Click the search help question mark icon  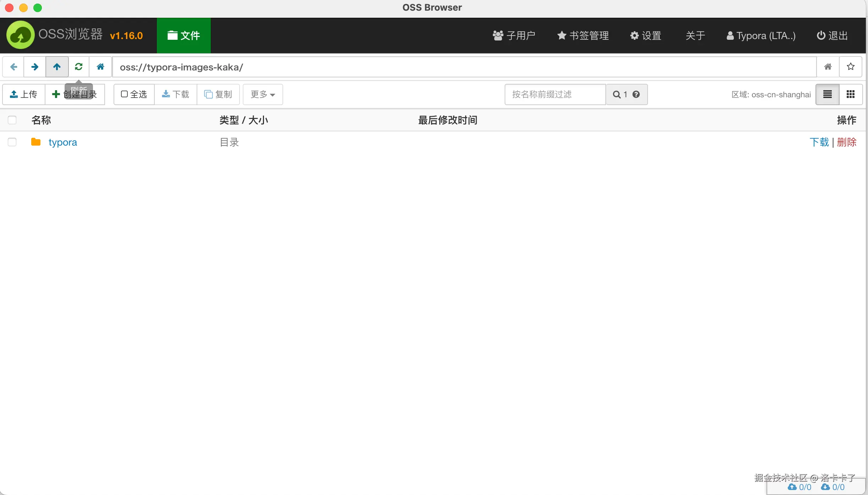click(x=636, y=94)
